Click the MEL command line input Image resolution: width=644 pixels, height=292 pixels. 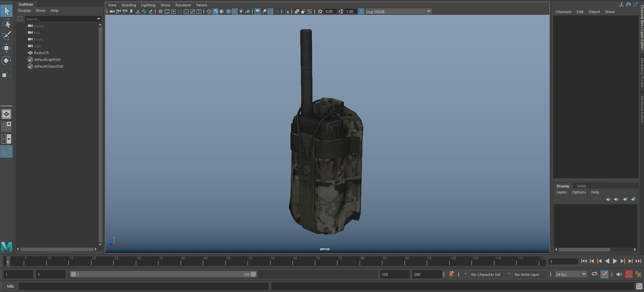[144, 286]
